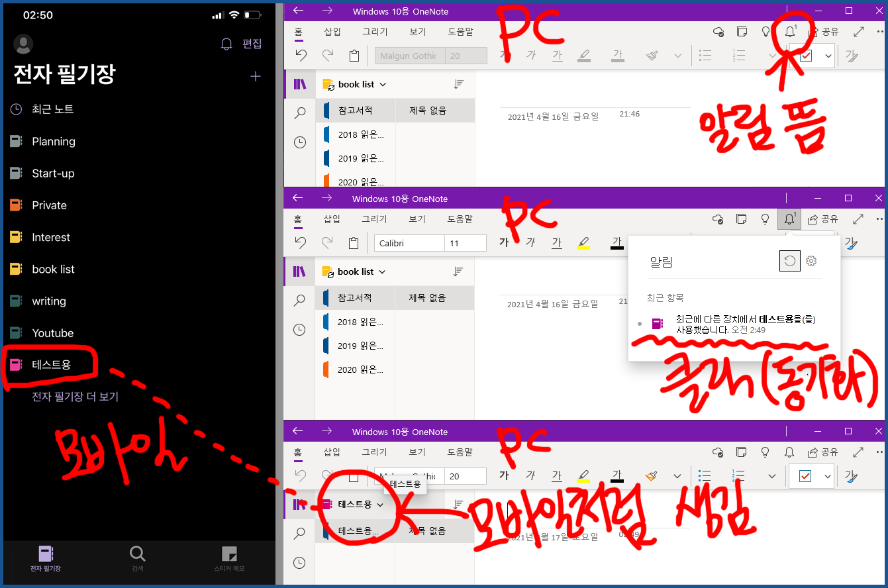
Task: Select 2020 읽은 section in middle PC window
Action: (x=355, y=369)
